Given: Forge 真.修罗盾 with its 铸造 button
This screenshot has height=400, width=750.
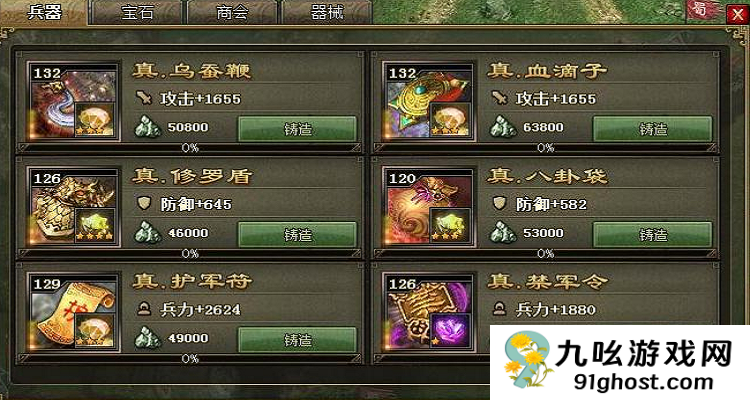Looking at the screenshot, I should click(x=297, y=234).
